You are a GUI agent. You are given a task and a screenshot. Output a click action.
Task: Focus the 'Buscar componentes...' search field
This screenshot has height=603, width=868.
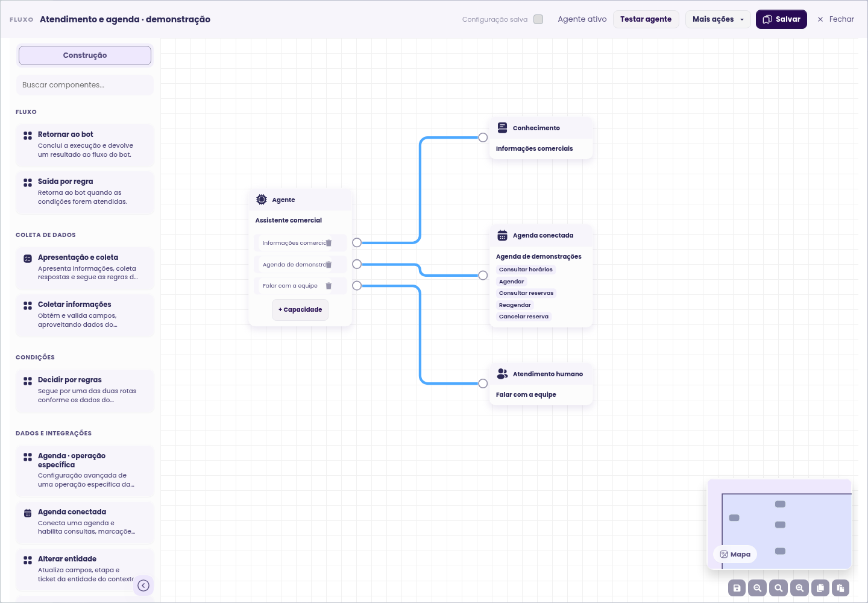click(85, 85)
